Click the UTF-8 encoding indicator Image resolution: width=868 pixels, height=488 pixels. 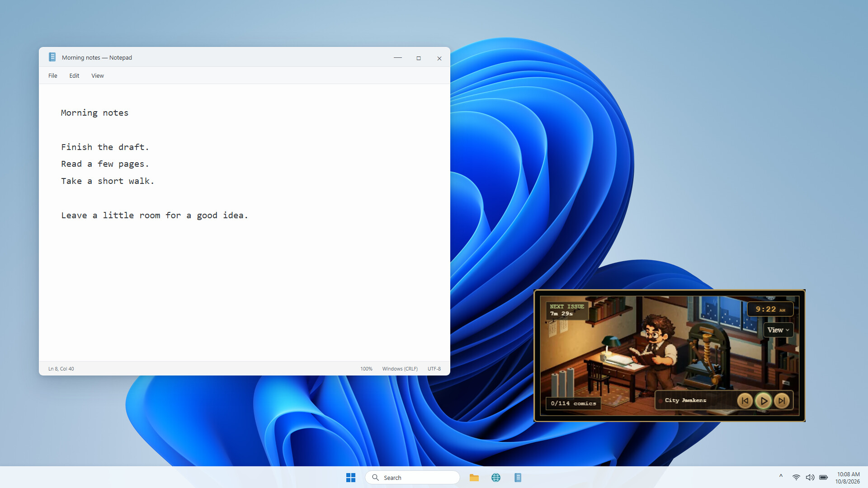coord(434,369)
